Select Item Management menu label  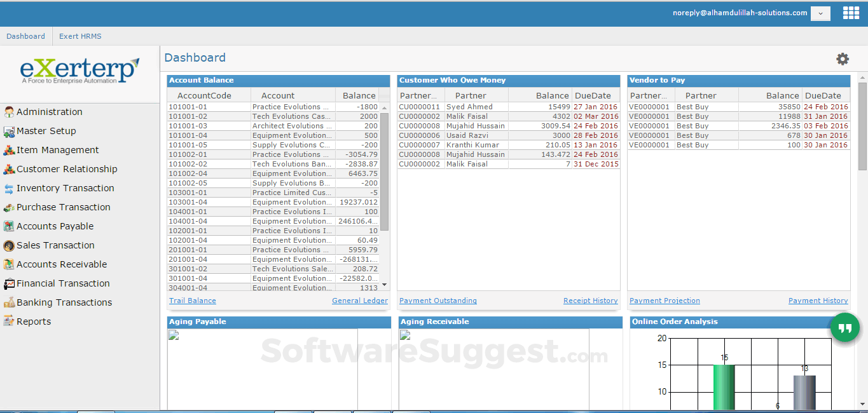pyautogui.click(x=58, y=150)
